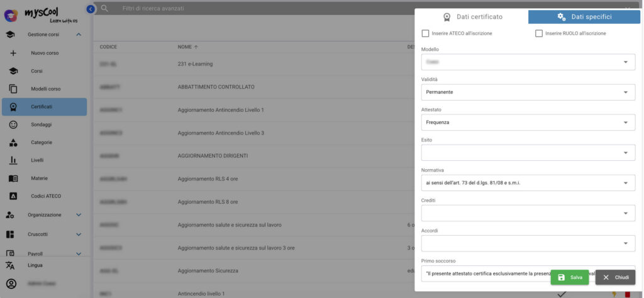Image resolution: width=644 pixels, height=298 pixels.
Task: Enable Inserire ATECO all'iscrizione checkbox
Action: 426,33
